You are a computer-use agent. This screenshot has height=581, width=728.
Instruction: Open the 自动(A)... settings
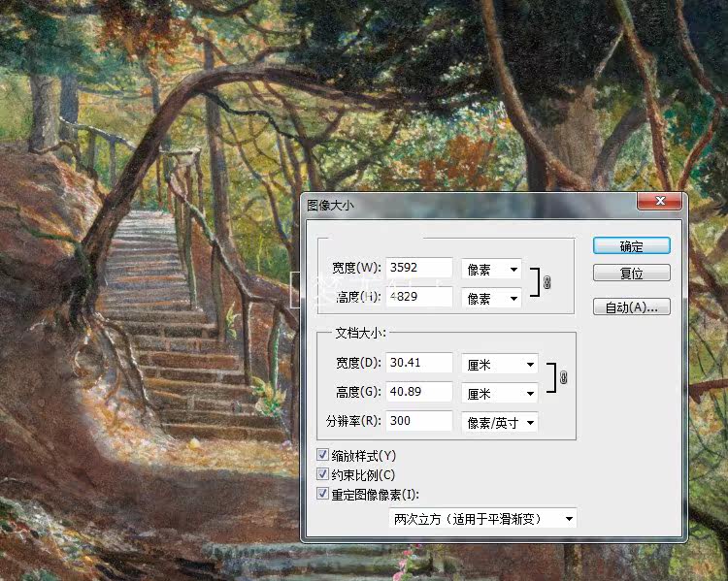[x=632, y=307]
